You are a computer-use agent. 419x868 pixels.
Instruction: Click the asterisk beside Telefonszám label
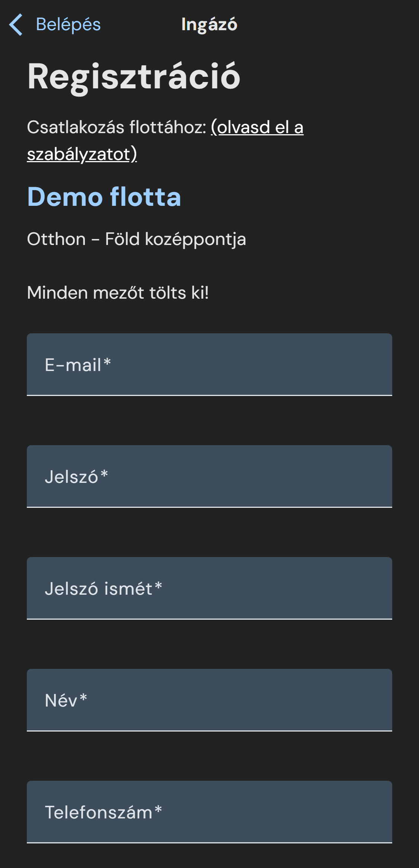pyautogui.click(x=158, y=810)
